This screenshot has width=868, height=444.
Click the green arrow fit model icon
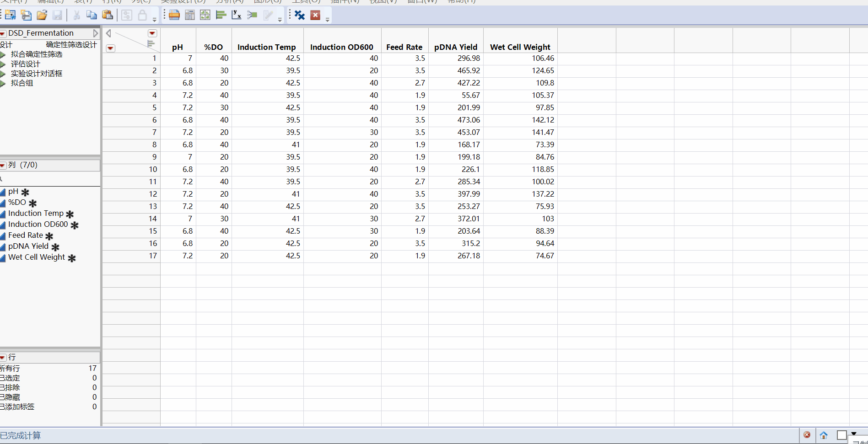pos(252,15)
